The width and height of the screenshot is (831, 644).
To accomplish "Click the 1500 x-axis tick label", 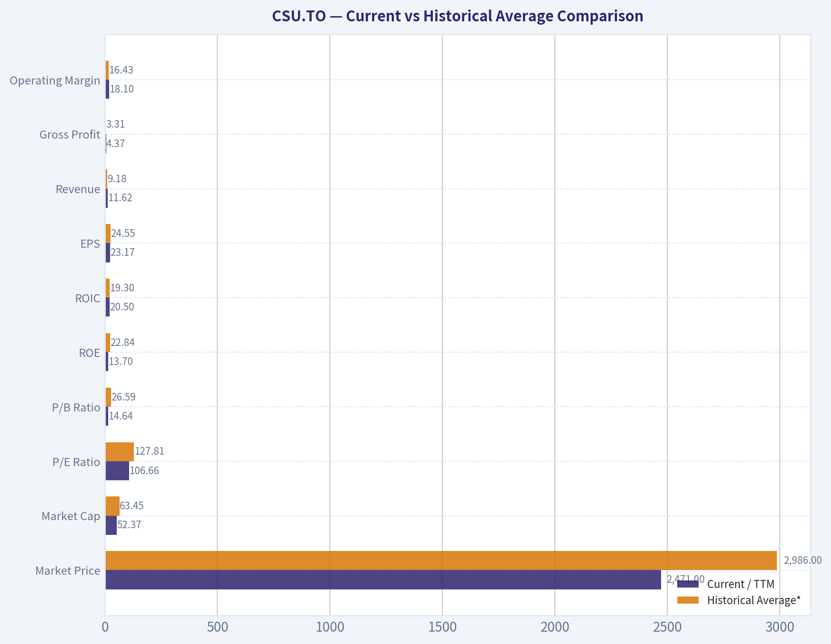I will pos(442,627).
